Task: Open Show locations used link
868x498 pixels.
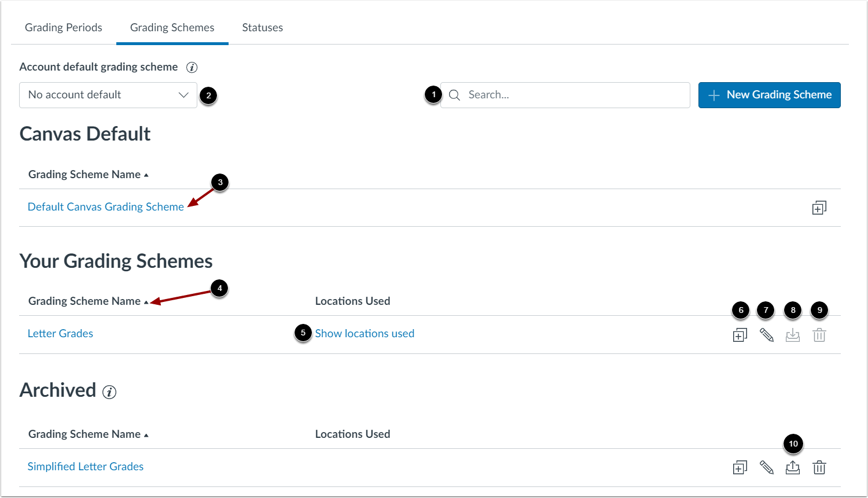Action: click(x=365, y=334)
